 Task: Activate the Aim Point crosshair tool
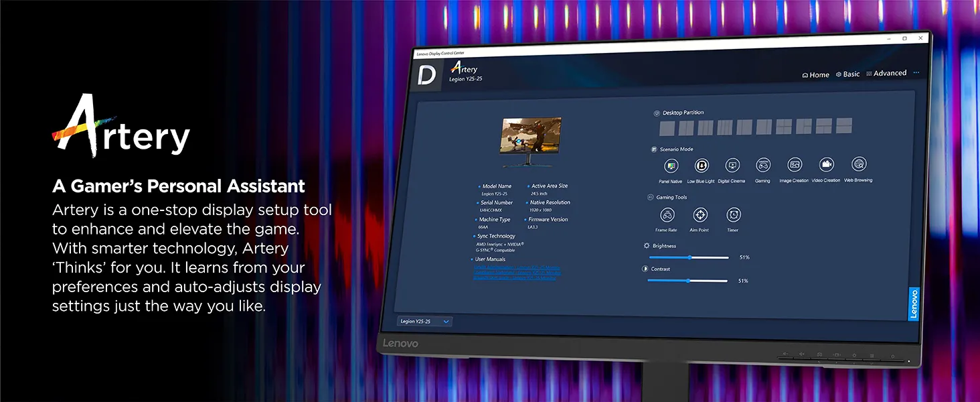[x=700, y=215]
